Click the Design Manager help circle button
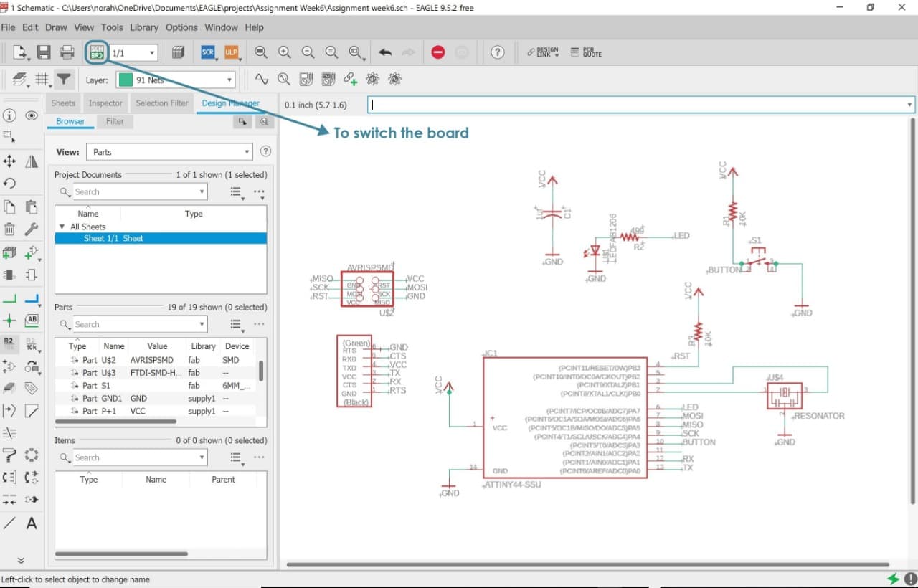The width and height of the screenshot is (918, 588). point(266,152)
